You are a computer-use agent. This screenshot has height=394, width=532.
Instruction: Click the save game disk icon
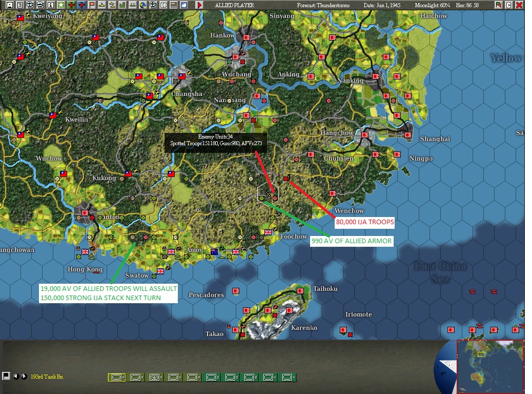click(10, 5)
